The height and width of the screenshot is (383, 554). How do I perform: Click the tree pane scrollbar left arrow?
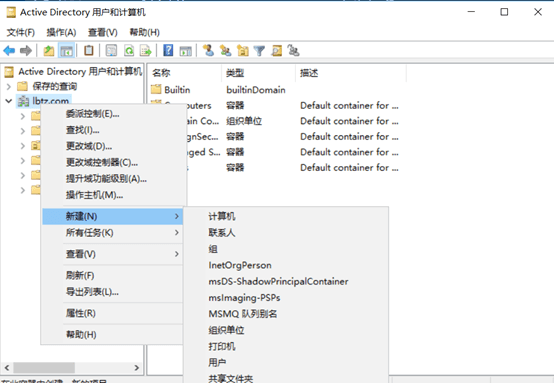pyautogui.click(x=7, y=368)
